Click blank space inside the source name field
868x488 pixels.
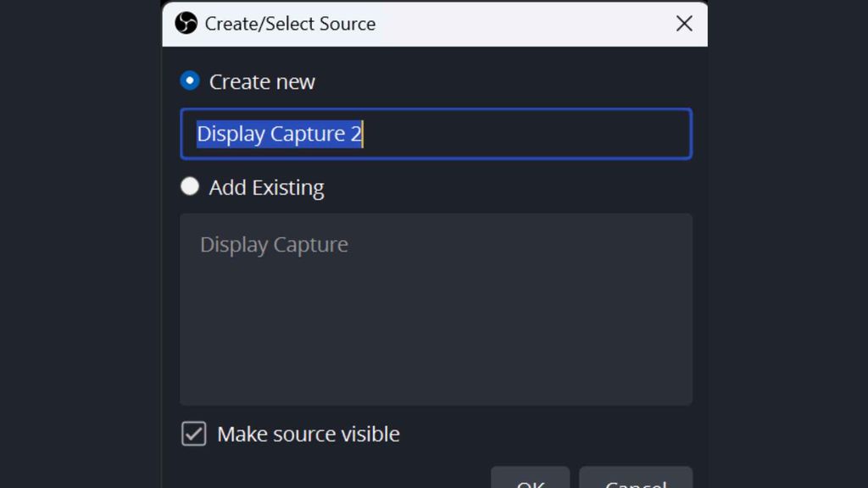(x=526, y=134)
